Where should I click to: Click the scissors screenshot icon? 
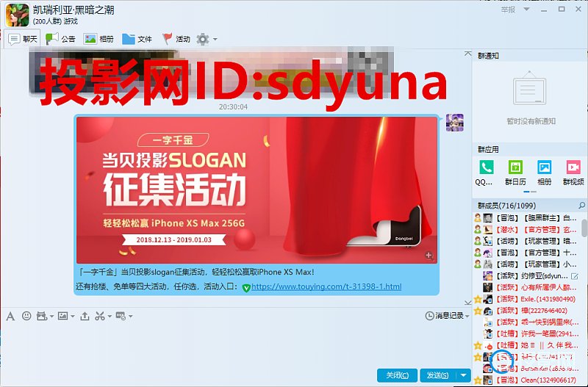pos(99,317)
